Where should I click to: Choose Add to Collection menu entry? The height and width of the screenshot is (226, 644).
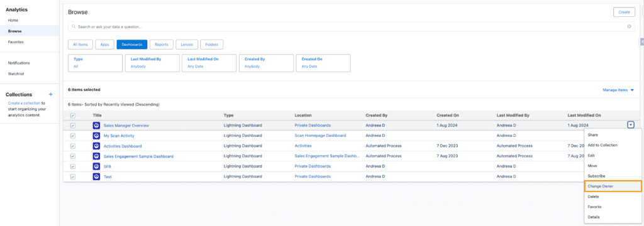[613, 145]
